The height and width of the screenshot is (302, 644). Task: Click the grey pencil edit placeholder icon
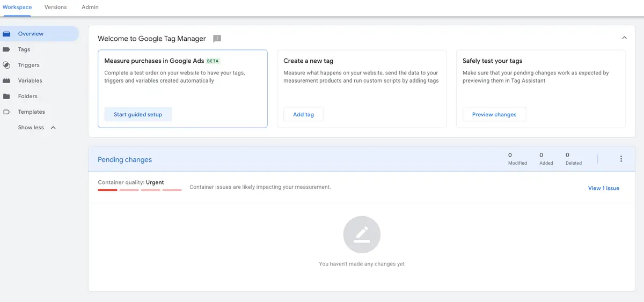(362, 234)
